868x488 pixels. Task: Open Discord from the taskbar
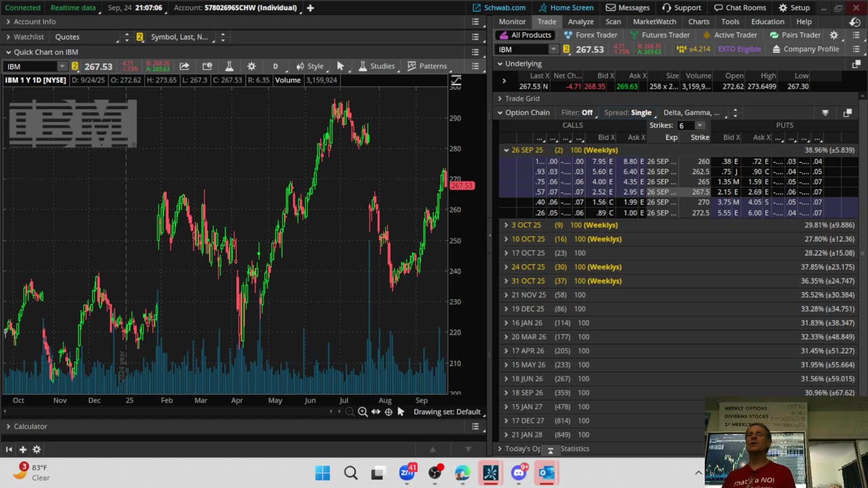pyautogui.click(x=519, y=472)
